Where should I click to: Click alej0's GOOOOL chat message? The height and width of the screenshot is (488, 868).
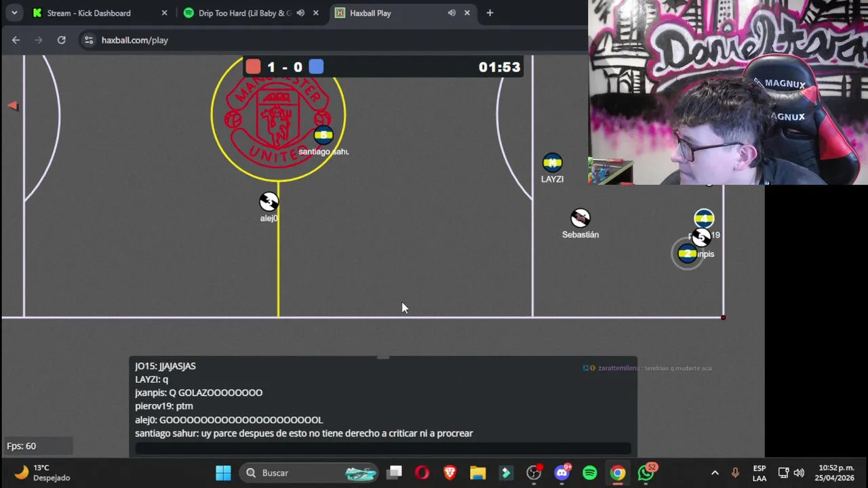[x=229, y=420]
